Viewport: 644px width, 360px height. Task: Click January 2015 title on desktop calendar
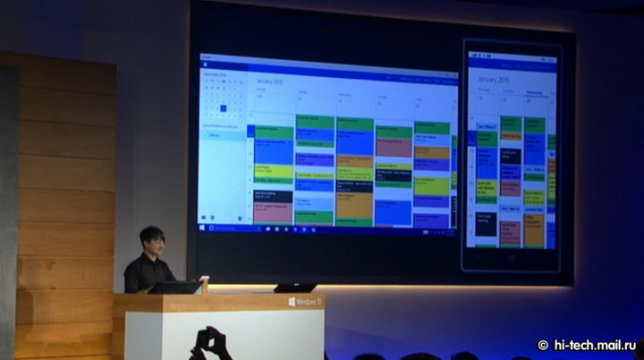(270, 81)
